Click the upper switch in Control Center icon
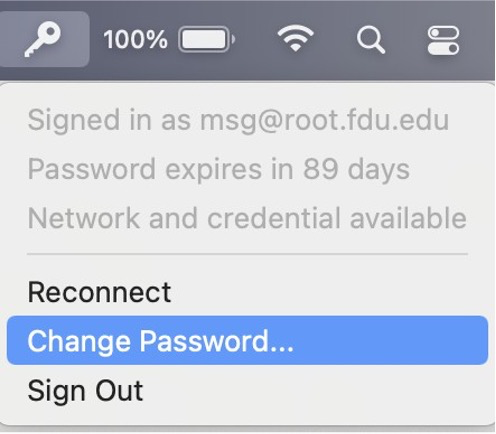The width and height of the screenshot is (496, 434). [x=443, y=33]
